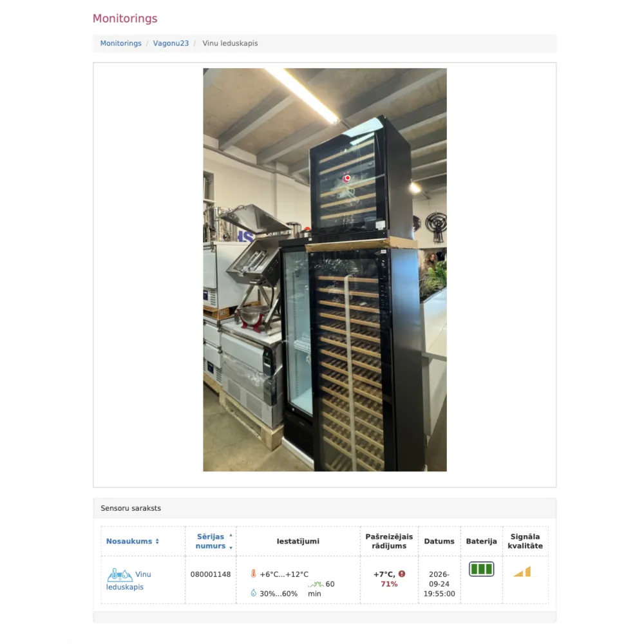The image size is (644, 644).
Task: Click the Monitorings page heading
Action: [x=125, y=19]
